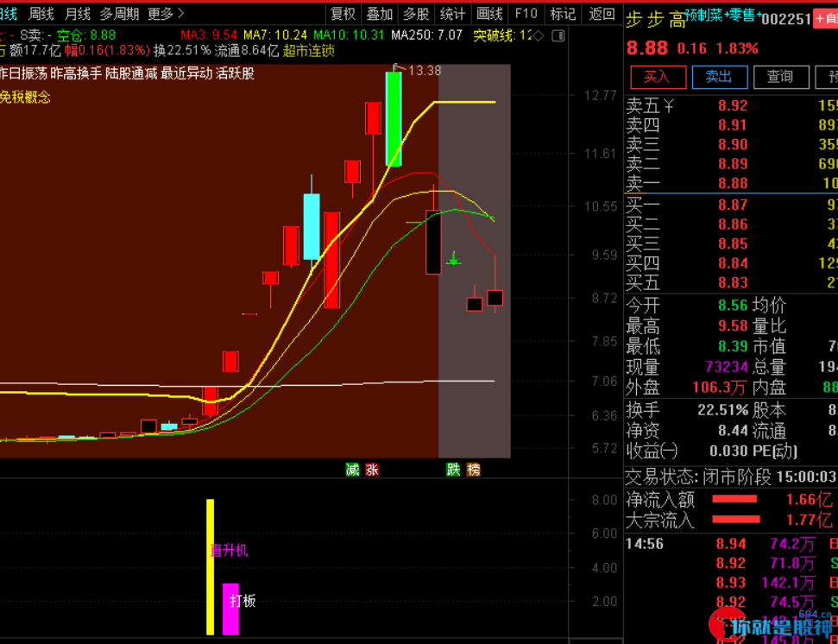838x644 pixels.
Task: Click the 返回 back button
Action: 602,14
